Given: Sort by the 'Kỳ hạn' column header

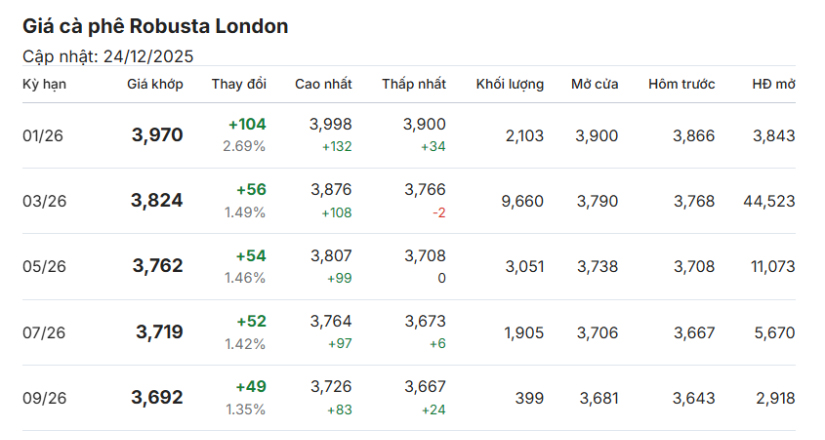Looking at the screenshot, I should [x=44, y=84].
